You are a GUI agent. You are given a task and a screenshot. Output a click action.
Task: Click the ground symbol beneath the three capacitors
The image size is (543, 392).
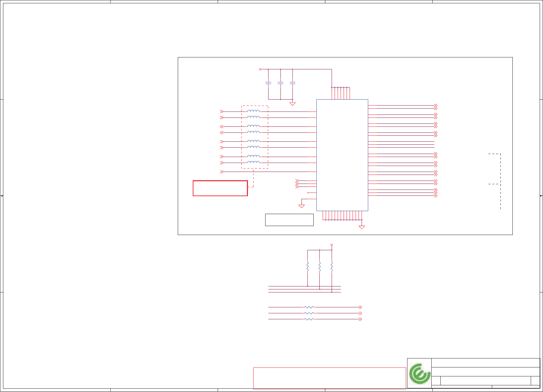point(292,104)
